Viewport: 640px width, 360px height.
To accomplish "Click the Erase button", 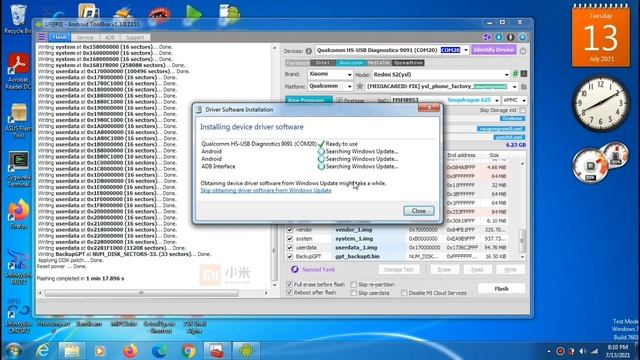I will [x=444, y=269].
